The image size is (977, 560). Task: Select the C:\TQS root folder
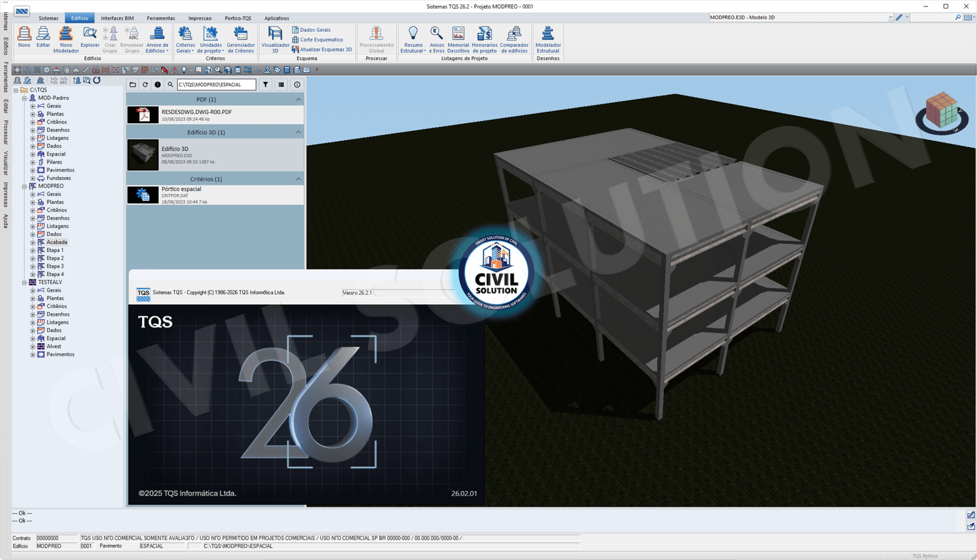click(38, 90)
